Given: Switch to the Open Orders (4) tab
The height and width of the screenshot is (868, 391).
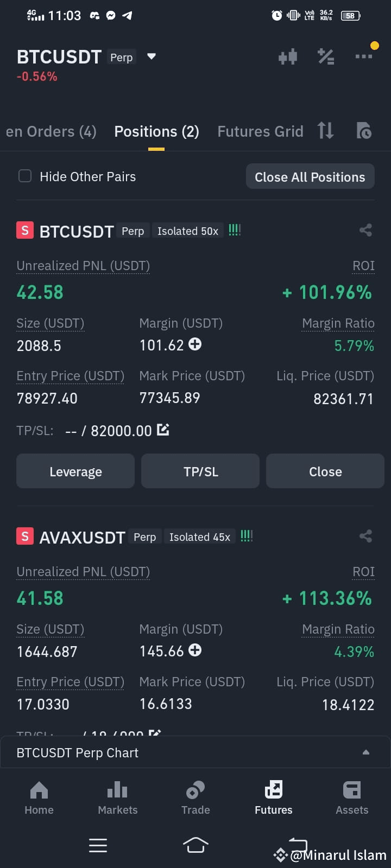Looking at the screenshot, I should click(51, 131).
